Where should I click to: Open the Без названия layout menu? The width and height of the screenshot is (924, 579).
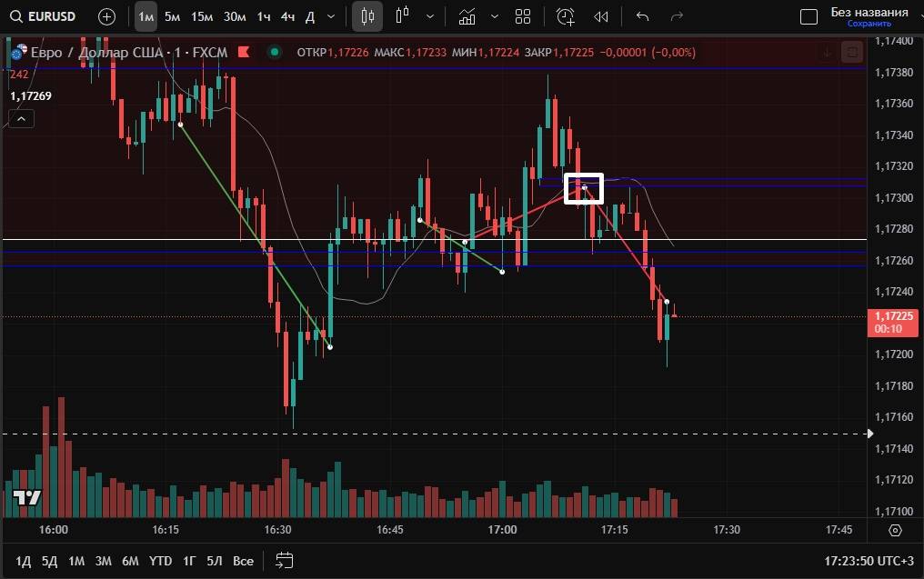pyautogui.click(x=869, y=12)
